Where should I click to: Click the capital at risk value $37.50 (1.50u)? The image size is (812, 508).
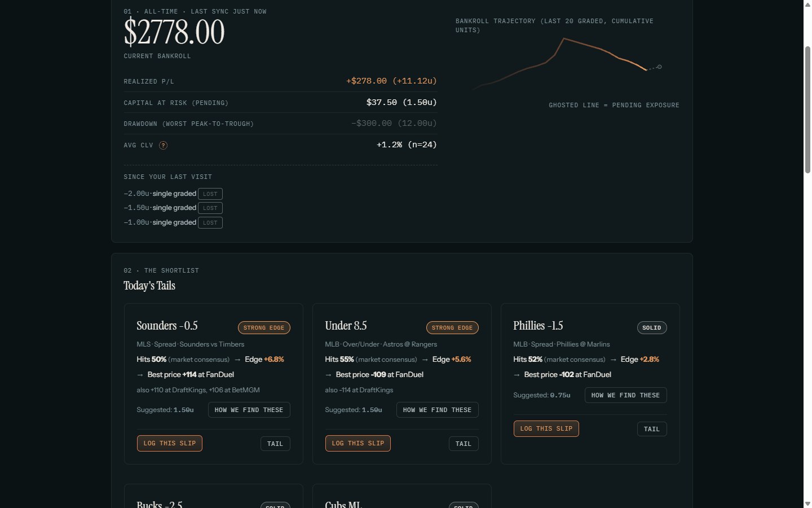401,102
